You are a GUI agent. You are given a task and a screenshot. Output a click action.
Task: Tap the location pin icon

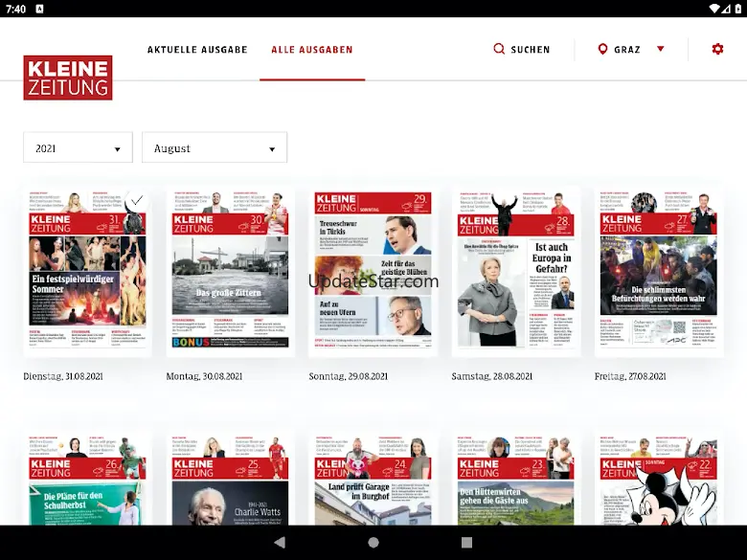click(x=602, y=49)
